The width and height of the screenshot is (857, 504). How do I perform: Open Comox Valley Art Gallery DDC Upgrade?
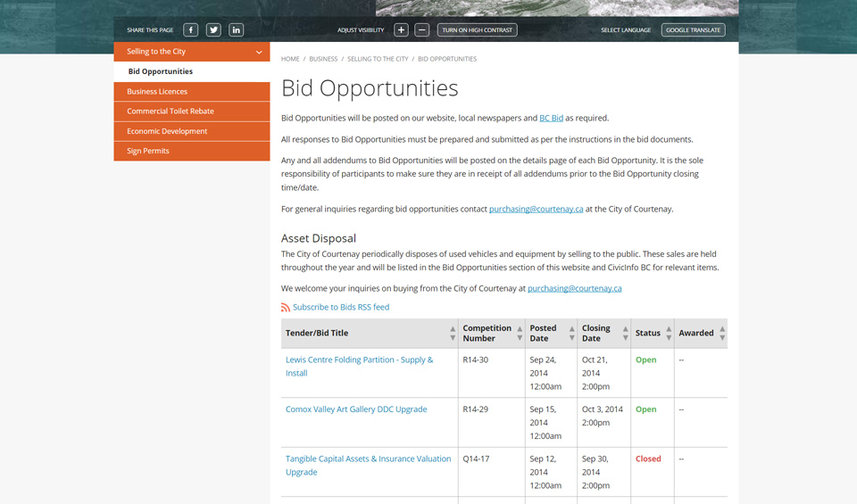[356, 409]
